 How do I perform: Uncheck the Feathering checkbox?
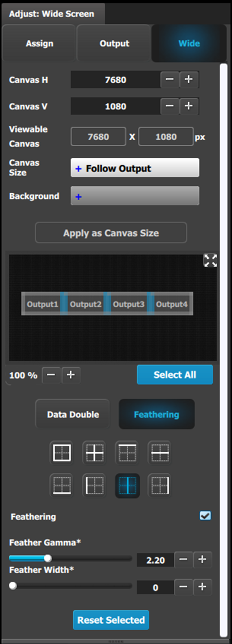(205, 515)
